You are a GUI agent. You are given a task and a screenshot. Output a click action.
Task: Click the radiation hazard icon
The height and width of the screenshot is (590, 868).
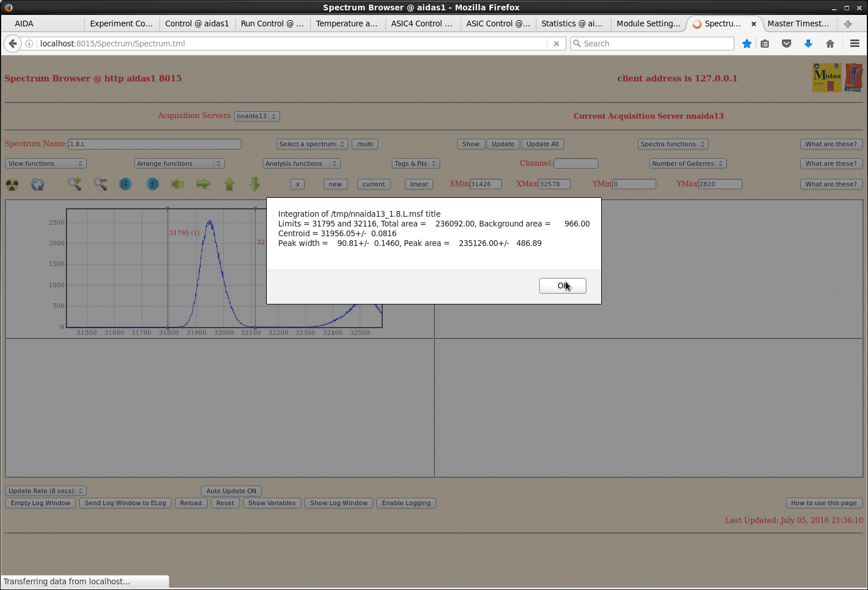point(12,185)
